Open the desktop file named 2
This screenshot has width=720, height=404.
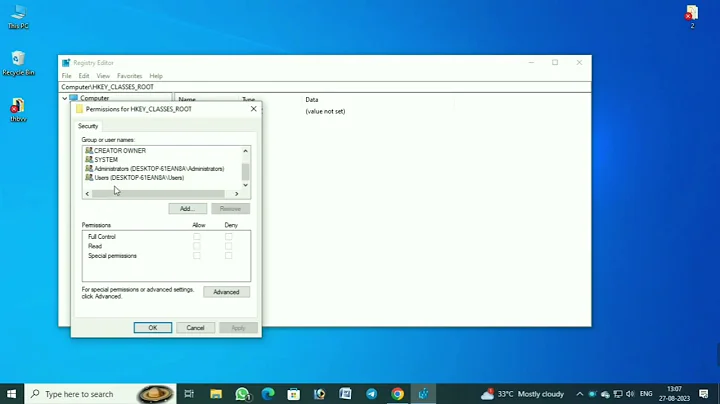pyautogui.click(x=692, y=17)
